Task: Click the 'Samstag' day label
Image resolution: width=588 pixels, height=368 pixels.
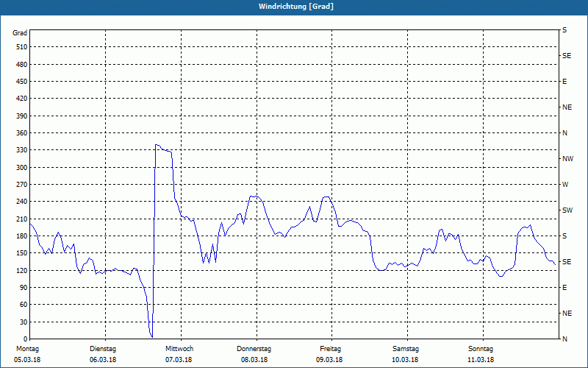Action: tap(406, 349)
